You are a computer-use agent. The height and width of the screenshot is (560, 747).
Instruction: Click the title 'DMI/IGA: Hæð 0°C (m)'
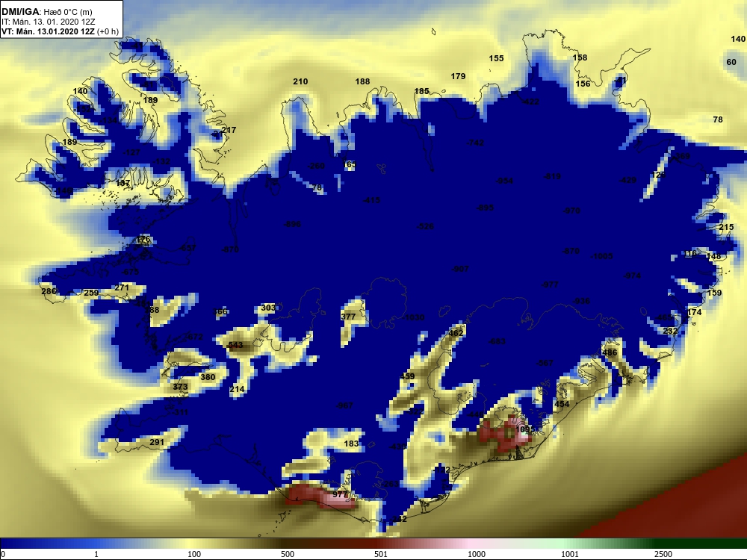[47, 12]
